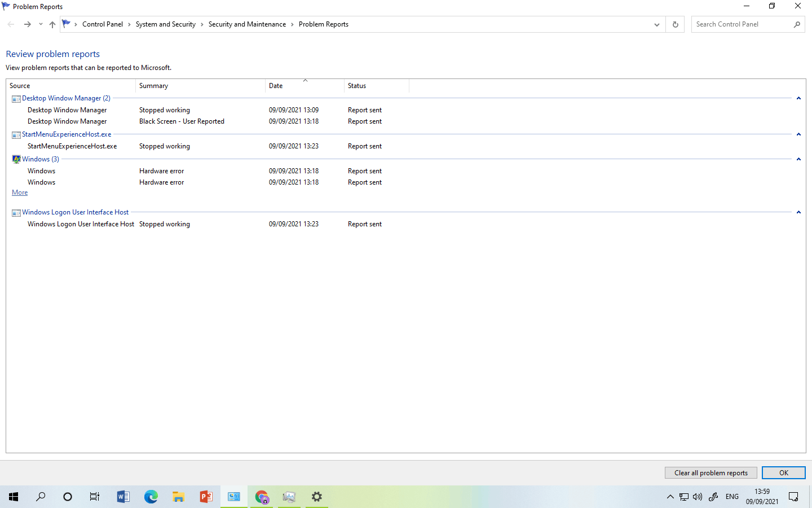Click the Search Control Panel field
Screen dimensions: 812x508
pos(742,24)
